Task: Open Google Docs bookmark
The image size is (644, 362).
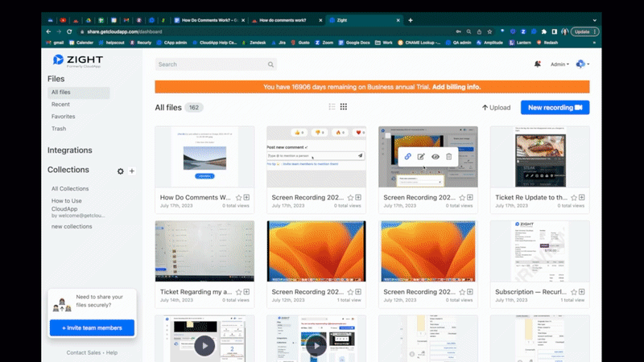Action: tap(354, 43)
